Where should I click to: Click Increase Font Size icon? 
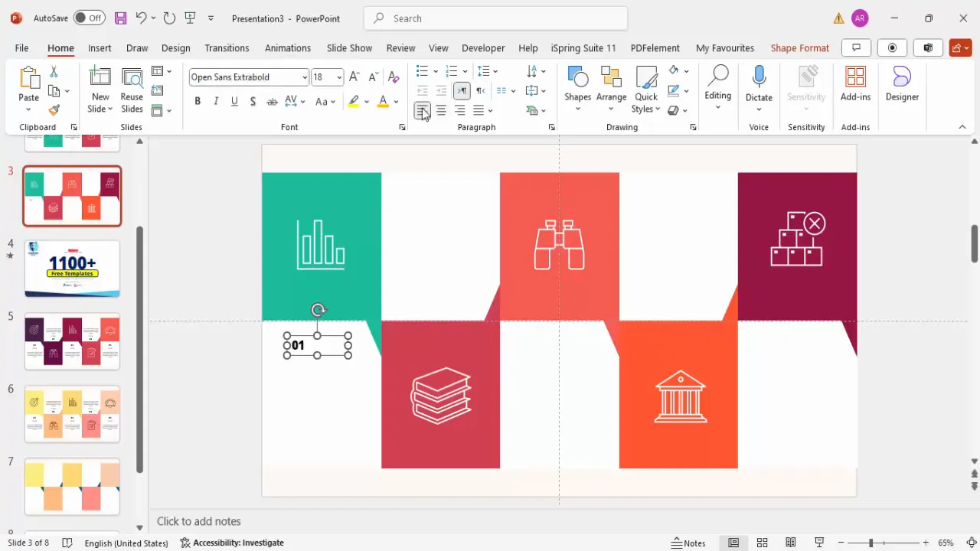tap(354, 77)
